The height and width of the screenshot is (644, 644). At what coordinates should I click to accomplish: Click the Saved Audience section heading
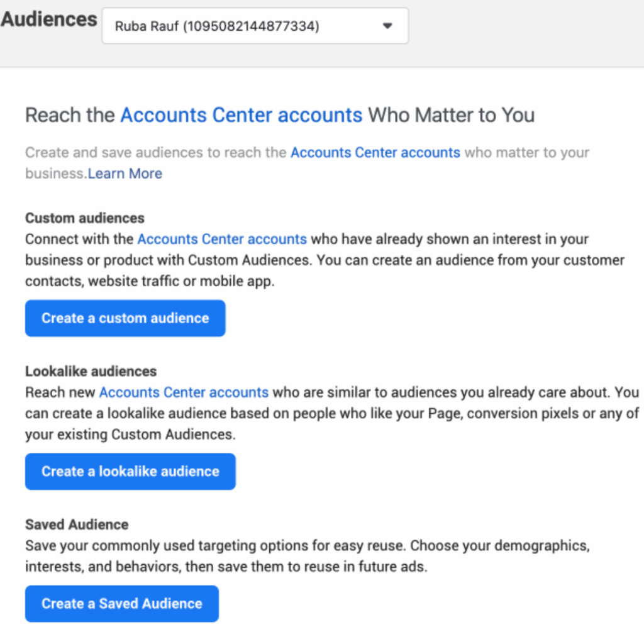[x=77, y=525]
